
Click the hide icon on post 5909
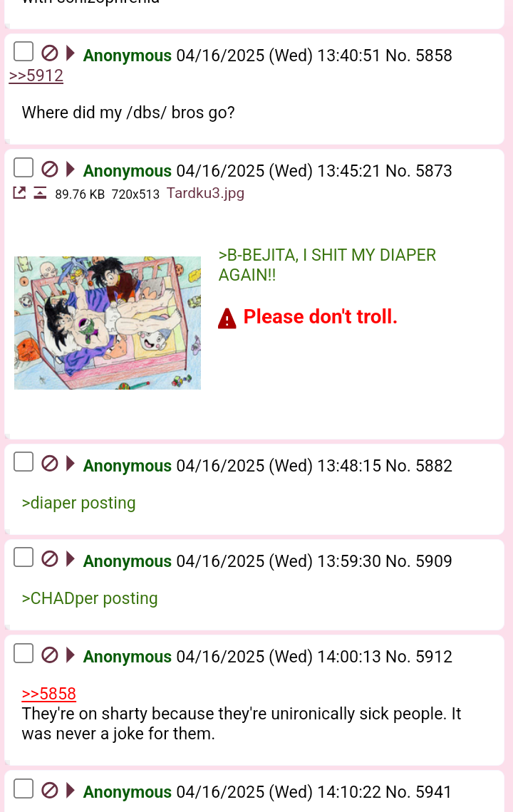point(50,558)
